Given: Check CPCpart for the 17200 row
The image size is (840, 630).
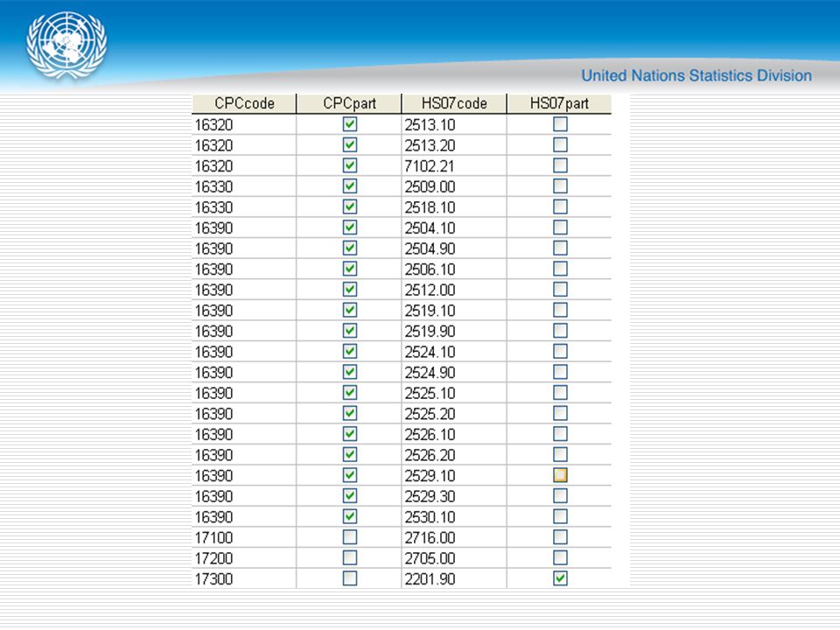Looking at the screenshot, I should coord(350,557).
